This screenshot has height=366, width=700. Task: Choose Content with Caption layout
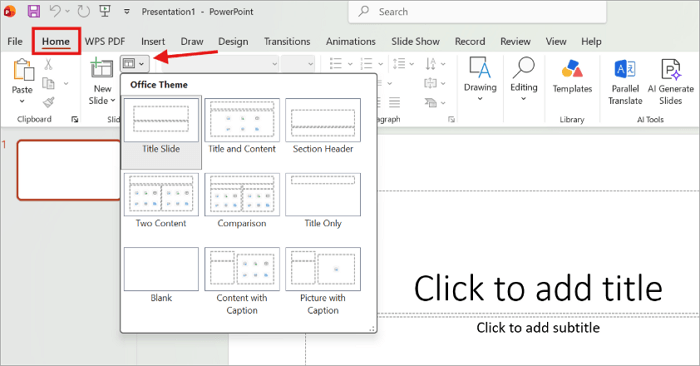242,282
